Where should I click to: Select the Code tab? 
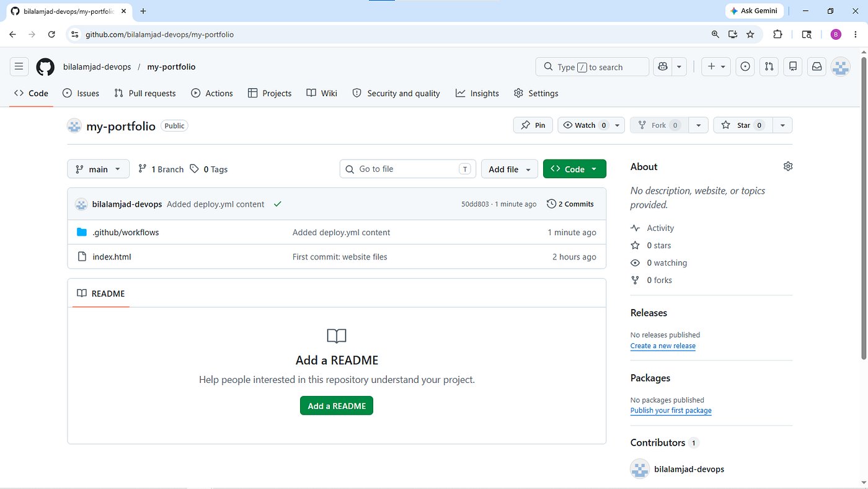pos(31,93)
